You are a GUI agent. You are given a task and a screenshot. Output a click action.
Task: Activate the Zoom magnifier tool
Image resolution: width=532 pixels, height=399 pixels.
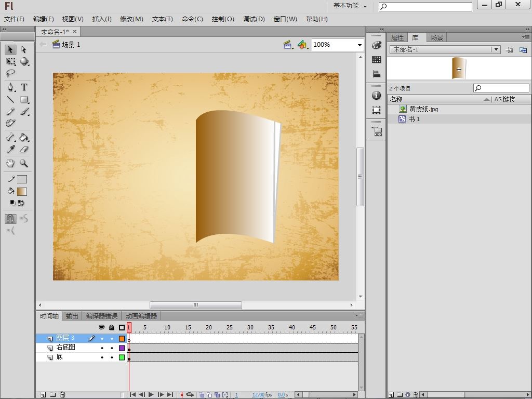(x=24, y=163)
